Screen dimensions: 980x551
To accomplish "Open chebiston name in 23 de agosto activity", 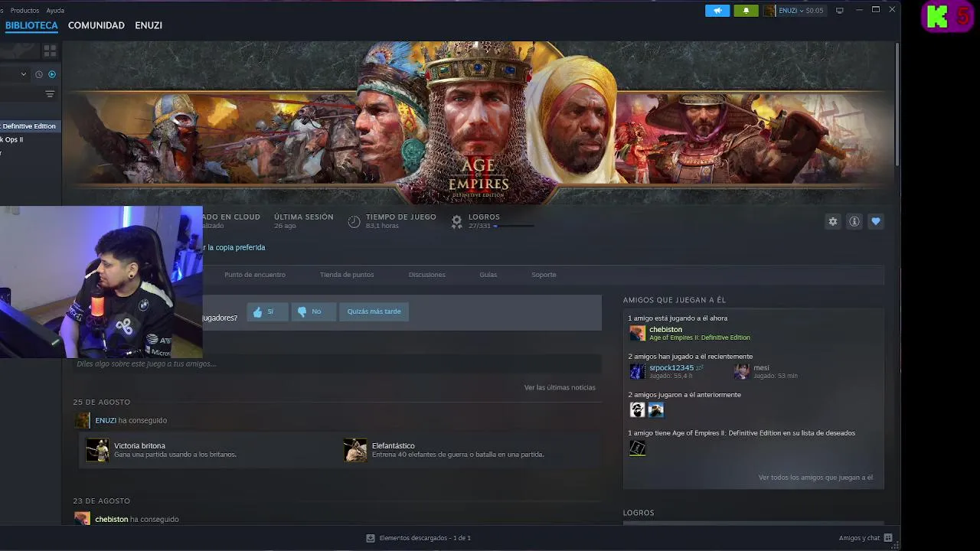I will point(112,519).
